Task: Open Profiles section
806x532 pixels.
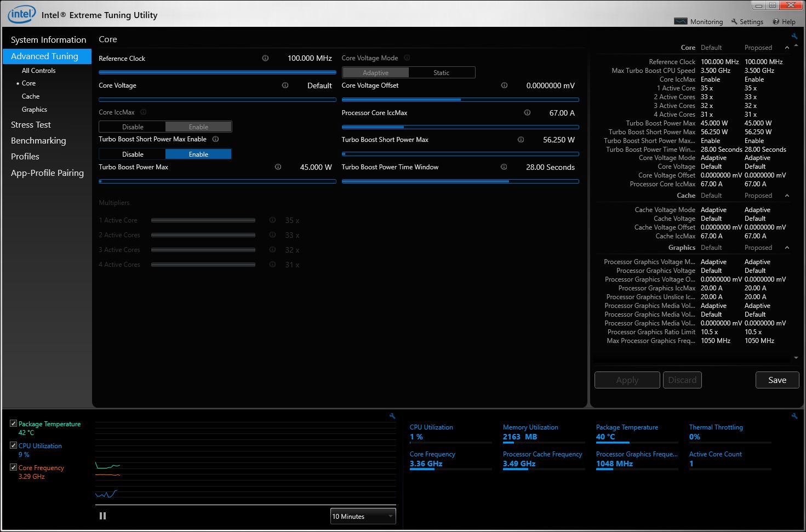Action: (x=25, y=157)
